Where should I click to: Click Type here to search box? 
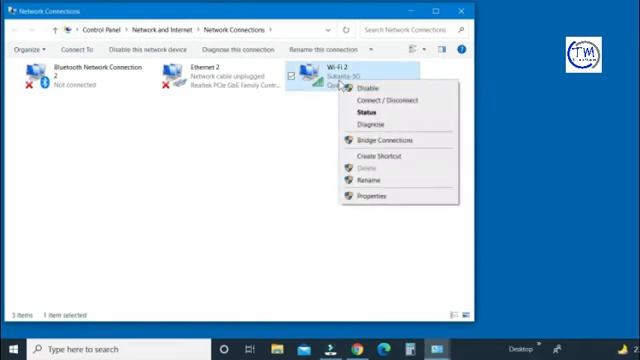coord(119,349)
